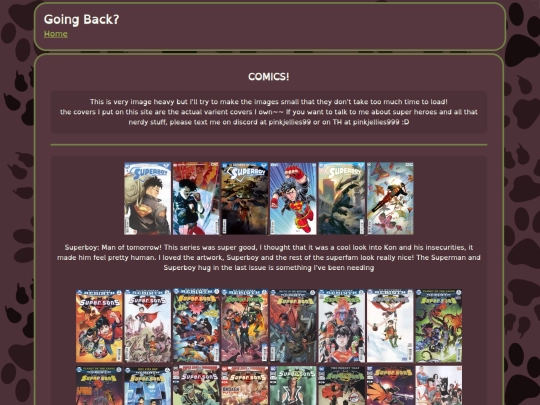Open fourth Super Sons cover with green logo
Image resolution: width=540 pixels, height=405 pixels.
click(x=245, y=326)
